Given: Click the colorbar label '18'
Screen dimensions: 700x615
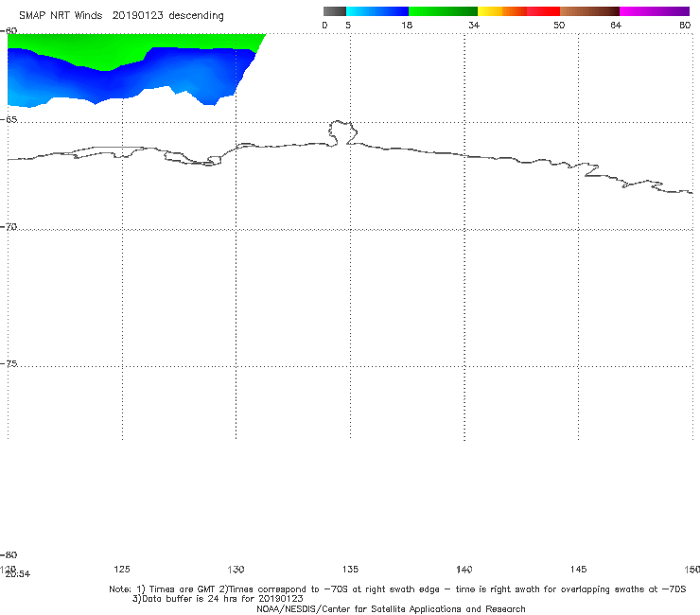Looking at the screenshot, I should tap(407, 26).
